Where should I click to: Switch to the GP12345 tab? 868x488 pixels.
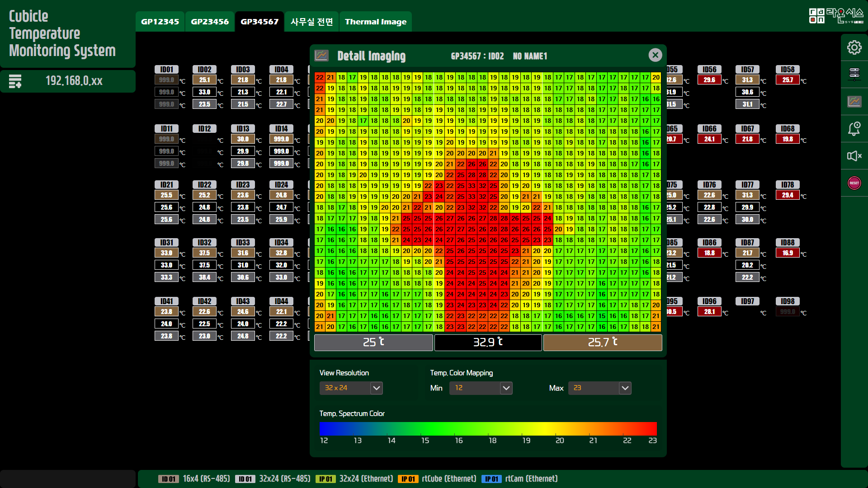click(x=160, y=22)
